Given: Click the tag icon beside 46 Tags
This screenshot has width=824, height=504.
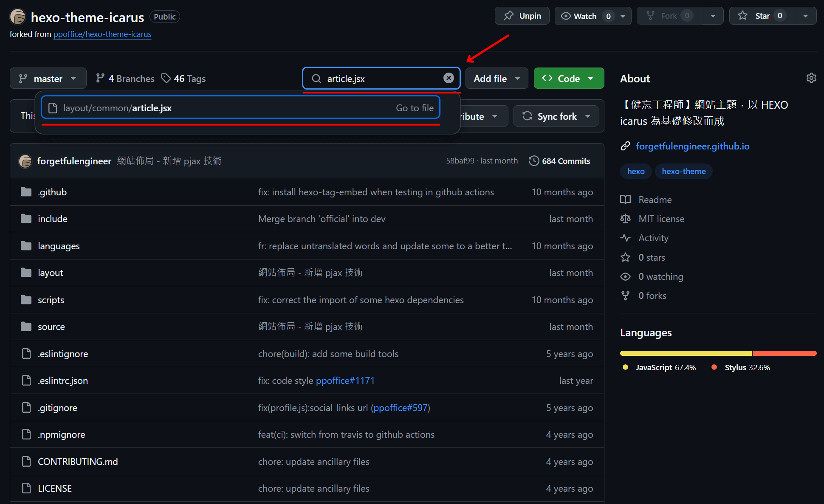Looking at the screenshot, I should [166, 78].
